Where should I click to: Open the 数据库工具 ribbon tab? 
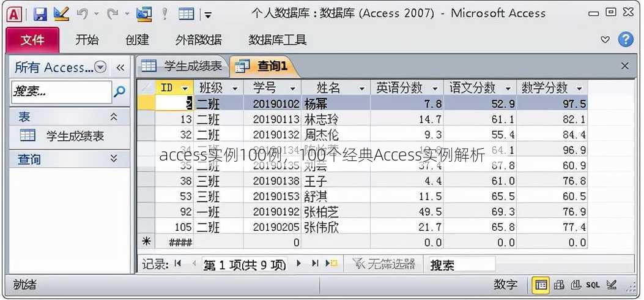point(278,40)
